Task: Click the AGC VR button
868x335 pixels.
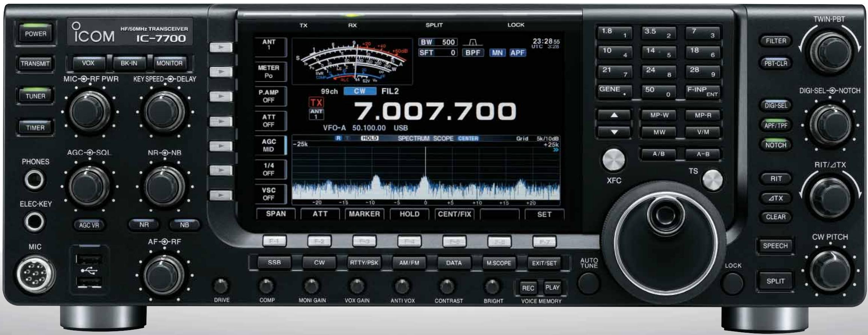Action: [89, 225]
